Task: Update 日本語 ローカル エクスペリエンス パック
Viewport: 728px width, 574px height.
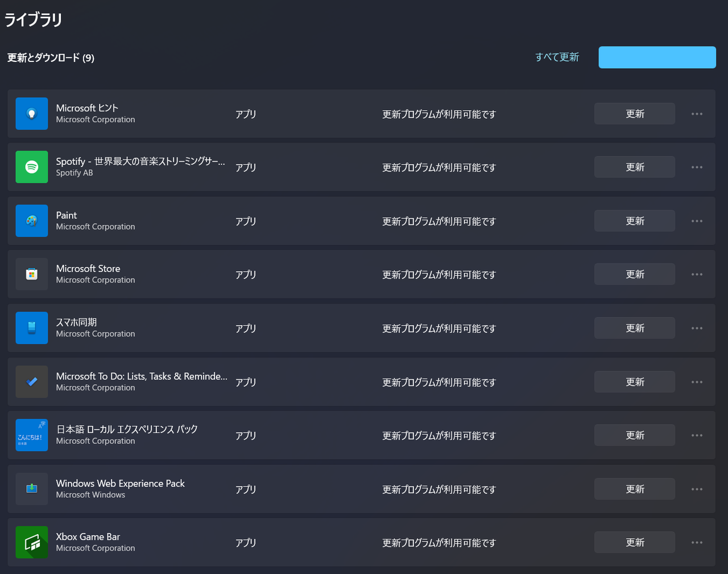Action: [x=635, y=435]
